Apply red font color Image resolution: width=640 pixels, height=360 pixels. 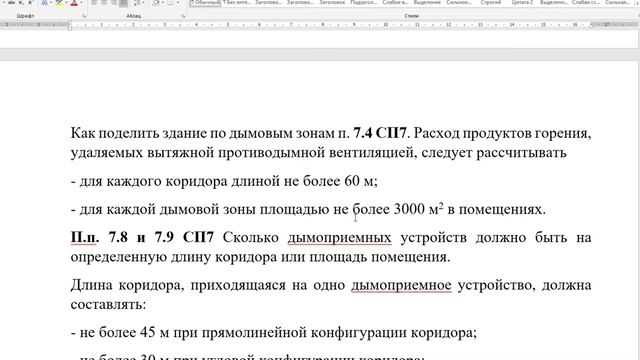(x=74, y=2)
